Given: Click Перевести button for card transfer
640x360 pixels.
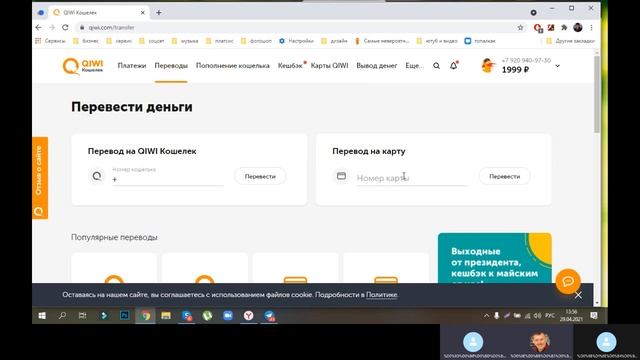Looking at the screenshot, I should pos(504,176).
